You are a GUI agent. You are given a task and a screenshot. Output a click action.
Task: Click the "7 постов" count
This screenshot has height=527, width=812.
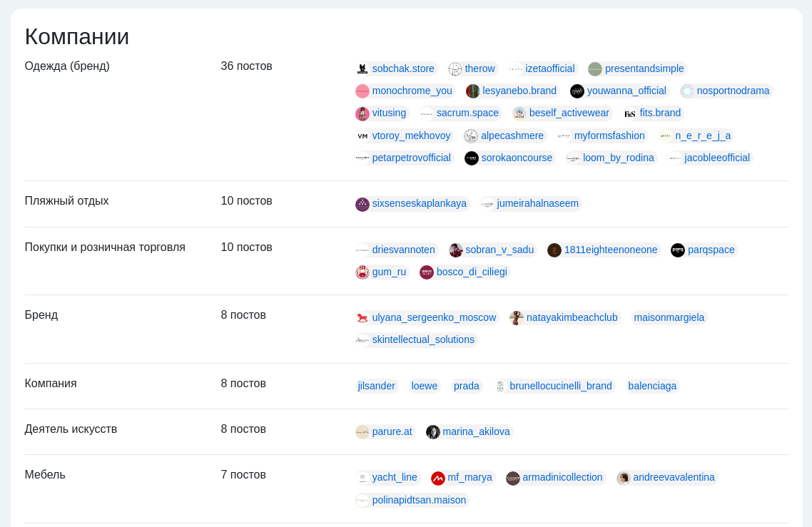243,475
